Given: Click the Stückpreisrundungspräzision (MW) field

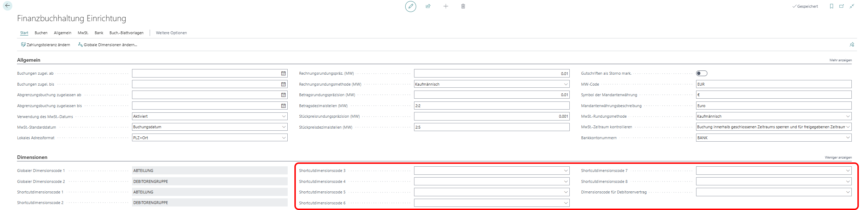Looking at the screenshot, I should (492, 116).
